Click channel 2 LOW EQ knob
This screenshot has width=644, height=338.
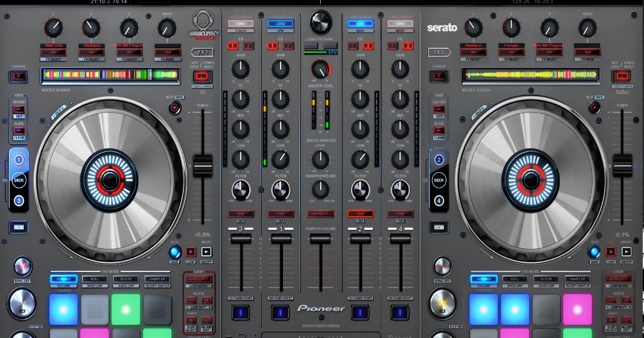click(360, 160)
